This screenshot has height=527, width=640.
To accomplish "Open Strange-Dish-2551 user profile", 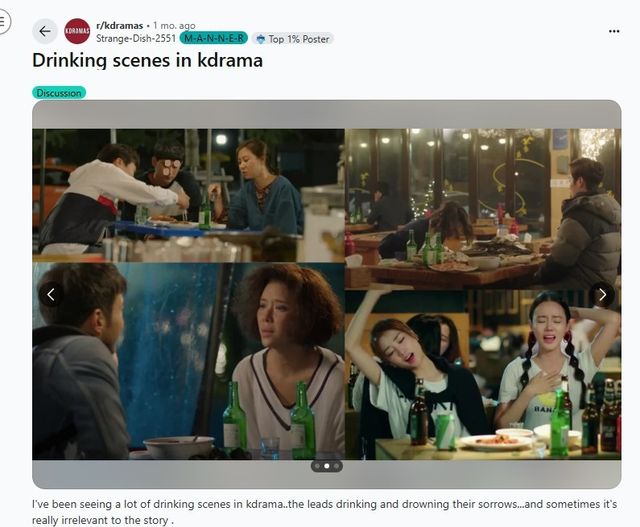I will tap(136, 38).
